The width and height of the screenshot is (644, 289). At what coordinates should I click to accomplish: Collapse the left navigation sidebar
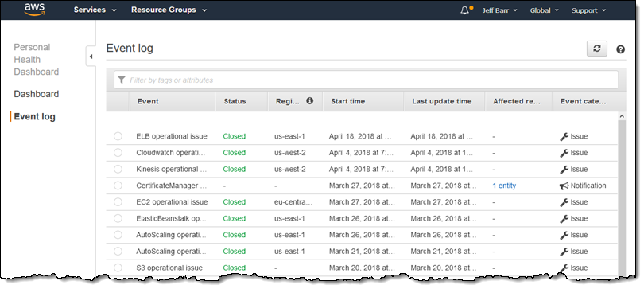tap(91, 57)
